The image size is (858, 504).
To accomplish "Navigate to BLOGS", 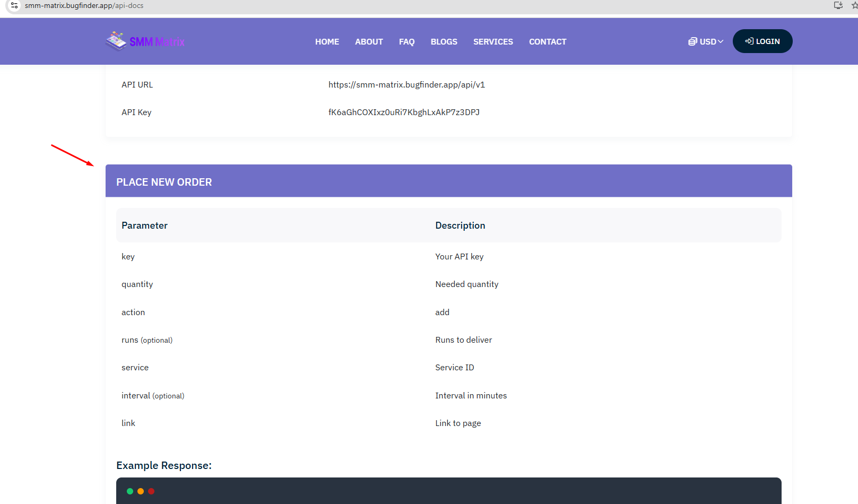I will pos(444,41).
